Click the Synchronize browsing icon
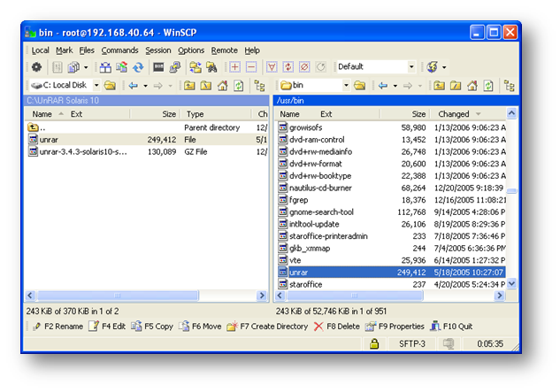 196,67
